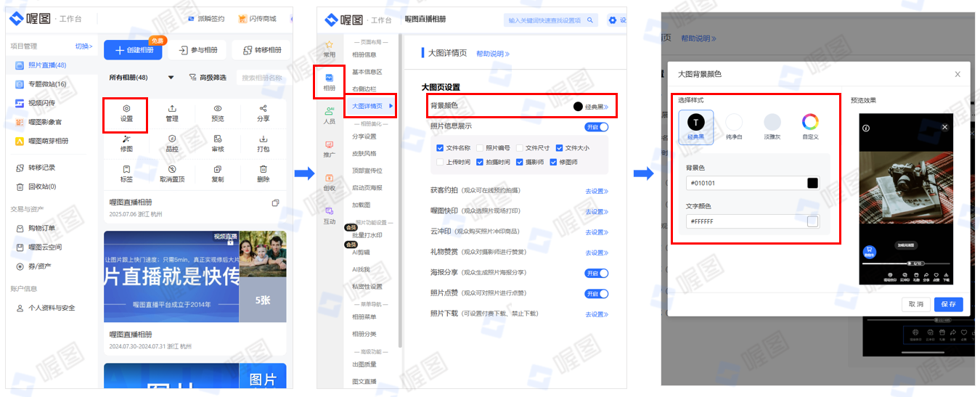Click the 管理 (Manage) upload icon
The height and width of the screenshot is (397, 980).
point(172,108)
